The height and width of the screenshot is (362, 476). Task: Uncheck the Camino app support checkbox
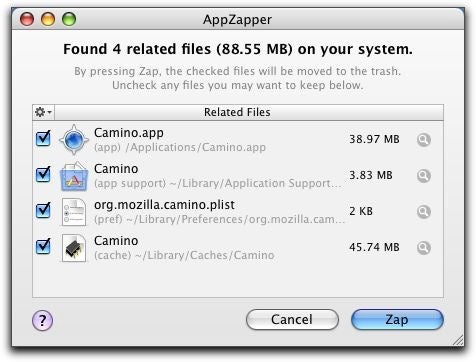point(43,174)
